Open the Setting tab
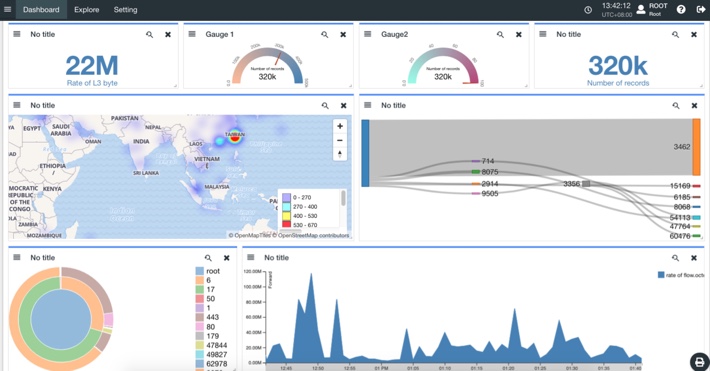The image size is (710, 371). [x=125, y=10]
